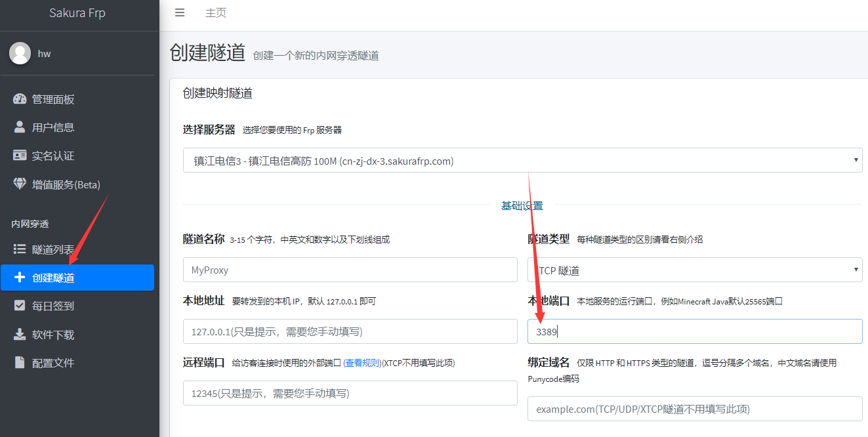Focus the 本地地址 input field

point(350,331)
